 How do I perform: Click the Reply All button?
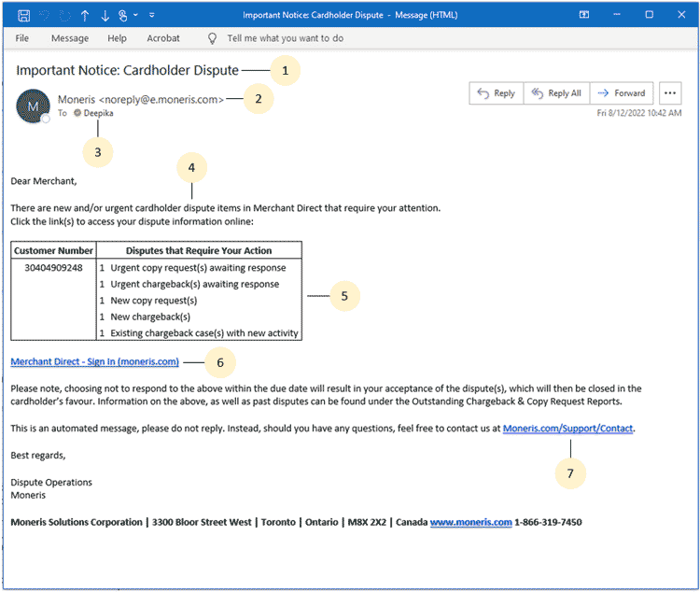556,93
